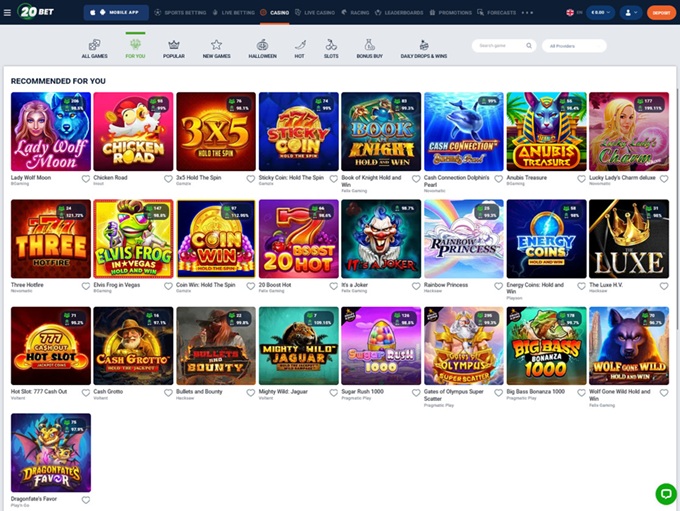
Task: Open the All Games category
Action: [x=94, y=48]
